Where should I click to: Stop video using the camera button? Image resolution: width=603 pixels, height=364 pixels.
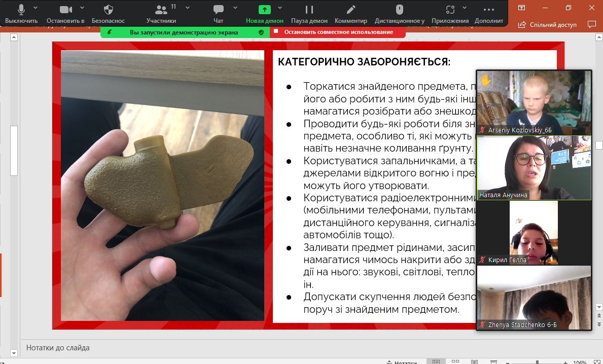click(65, 10)
